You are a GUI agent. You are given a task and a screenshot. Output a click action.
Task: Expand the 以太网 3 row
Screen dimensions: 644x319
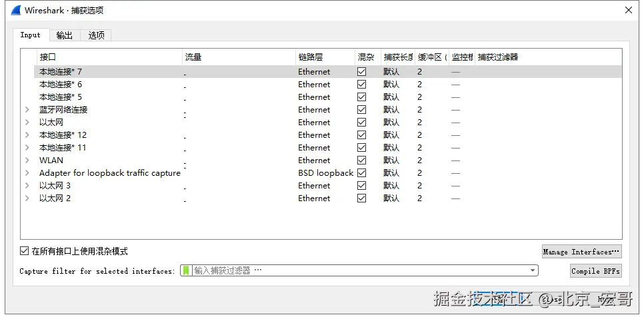coord(27,186)
